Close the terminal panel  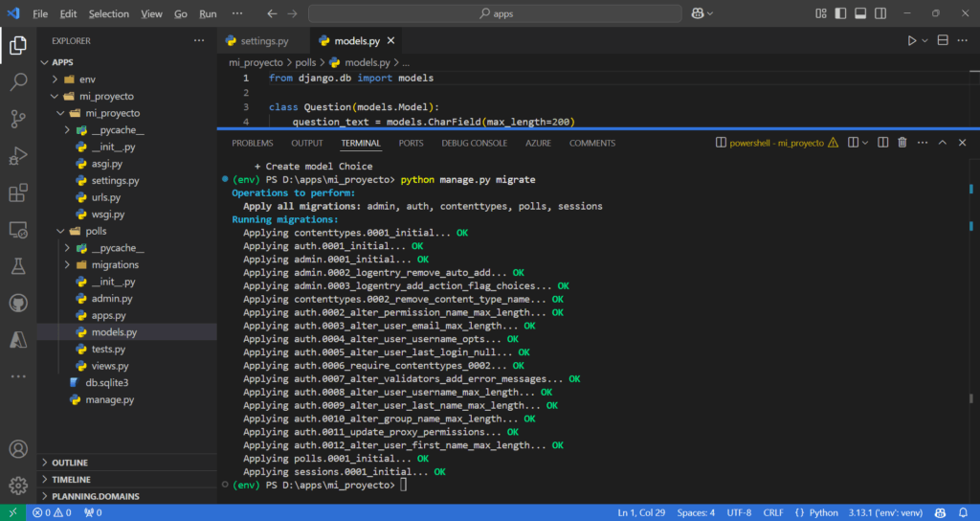pyautogui.click(x=963, y=143)
